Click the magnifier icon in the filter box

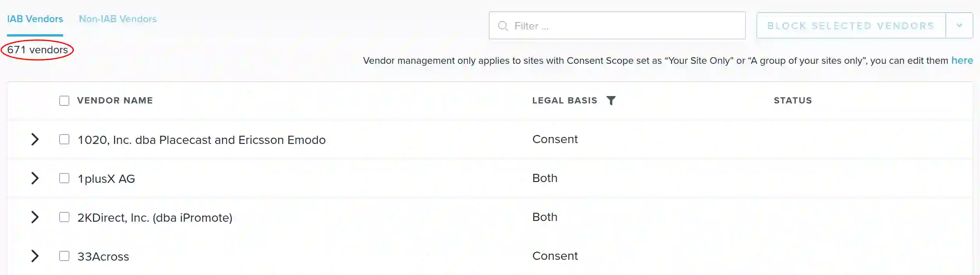tap(503, 26)
